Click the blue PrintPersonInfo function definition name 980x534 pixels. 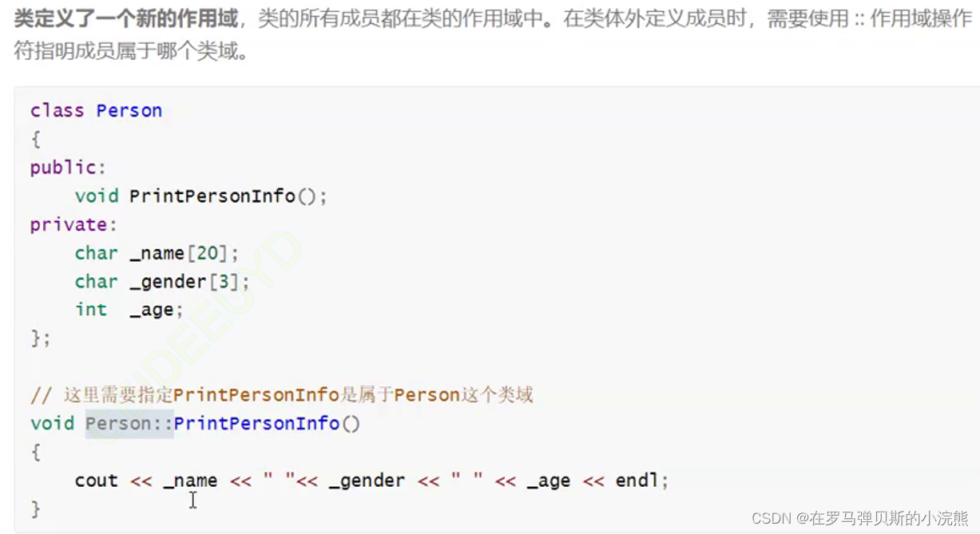point(256,423)
